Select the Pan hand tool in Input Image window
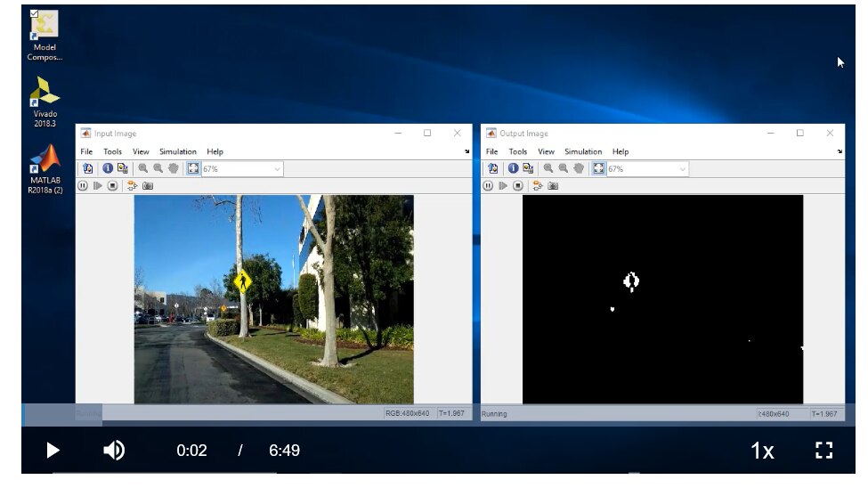Screen dimensions: 868x496 tap(174, 168)
